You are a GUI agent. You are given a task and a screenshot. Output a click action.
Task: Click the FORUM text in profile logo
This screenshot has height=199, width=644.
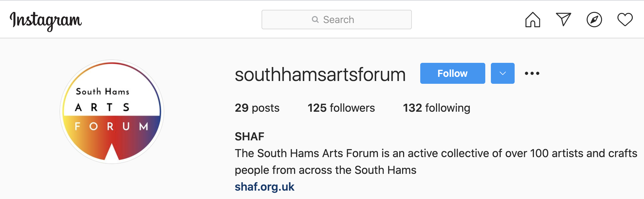tap(112, 126)
